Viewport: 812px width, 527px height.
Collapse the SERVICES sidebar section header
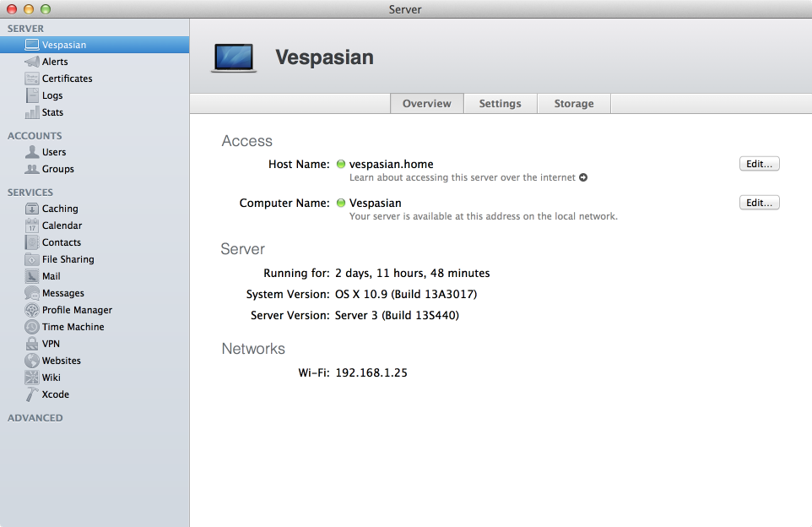point(30,193)
